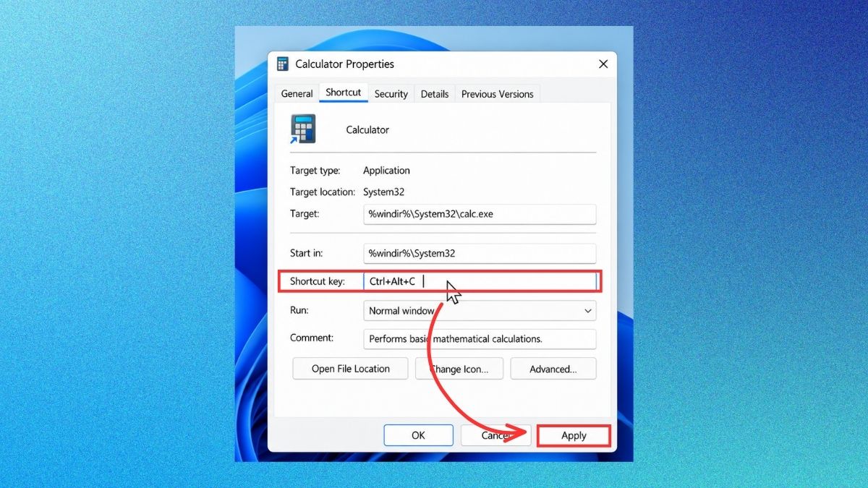Click the 'Comment:' label
Viewport: 868px width, 488px height.
pos(312,338)
